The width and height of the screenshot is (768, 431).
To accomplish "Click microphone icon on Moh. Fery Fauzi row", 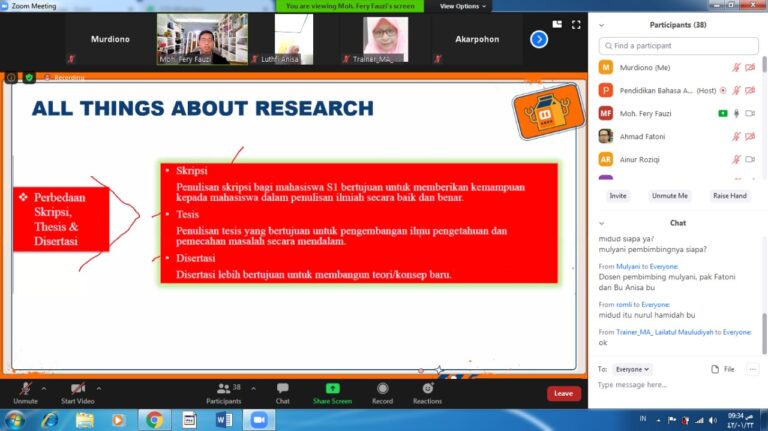I will click(x=736, y=114).
